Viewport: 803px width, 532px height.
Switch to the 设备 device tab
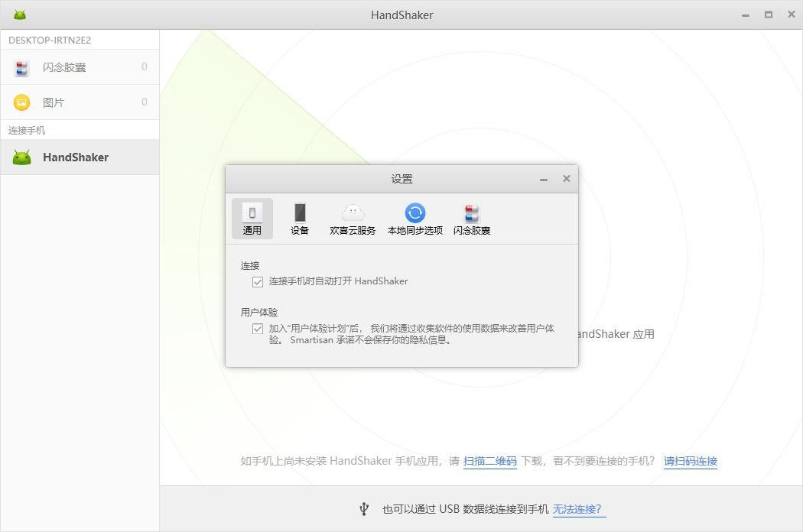[300, 219]
